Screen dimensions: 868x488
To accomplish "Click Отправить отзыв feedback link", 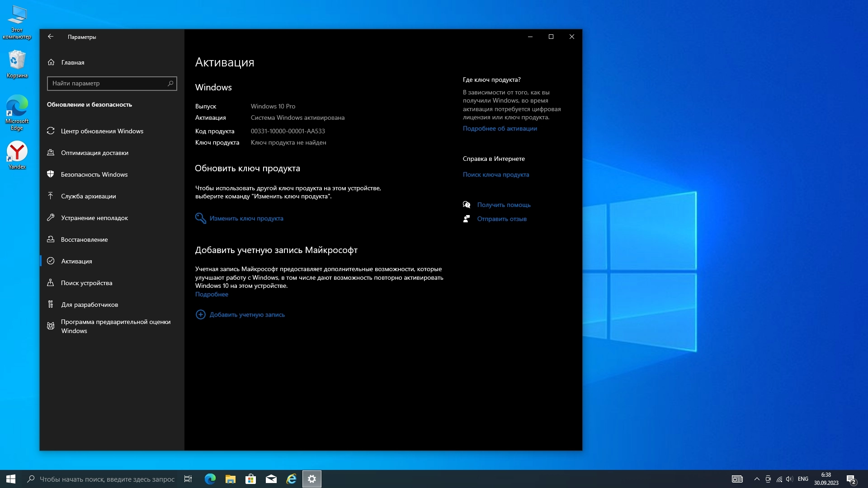I will [x=501, y=219].
